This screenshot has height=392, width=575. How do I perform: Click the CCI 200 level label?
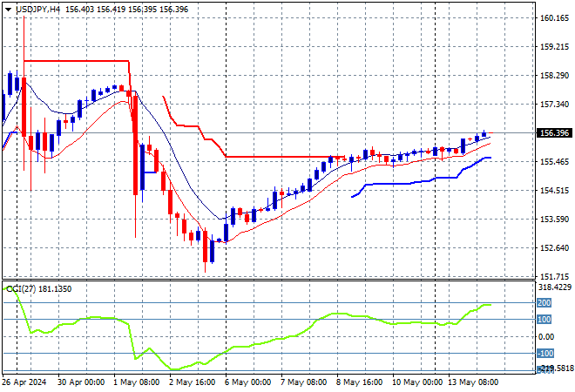pos(545,303)
